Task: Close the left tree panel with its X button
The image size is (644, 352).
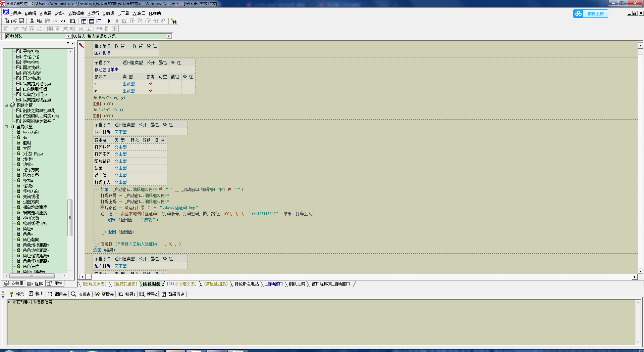Action: click(x=72, y=43)
